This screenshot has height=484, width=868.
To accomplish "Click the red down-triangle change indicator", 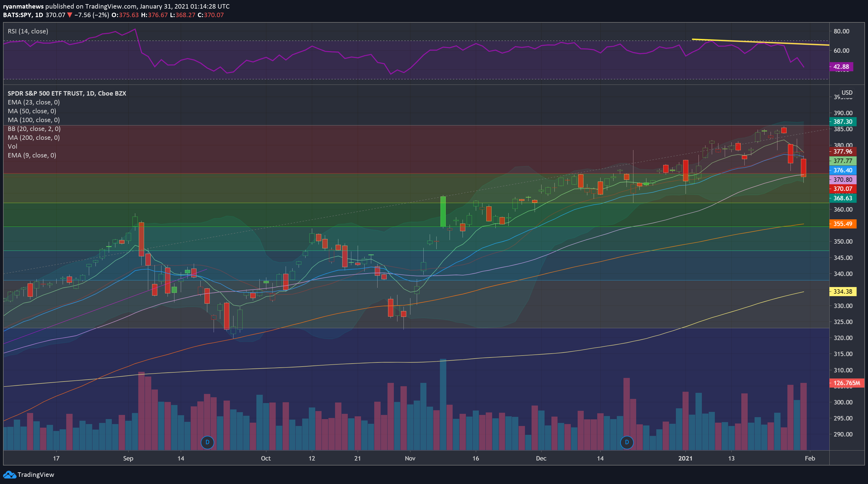I will coord(70,15).
